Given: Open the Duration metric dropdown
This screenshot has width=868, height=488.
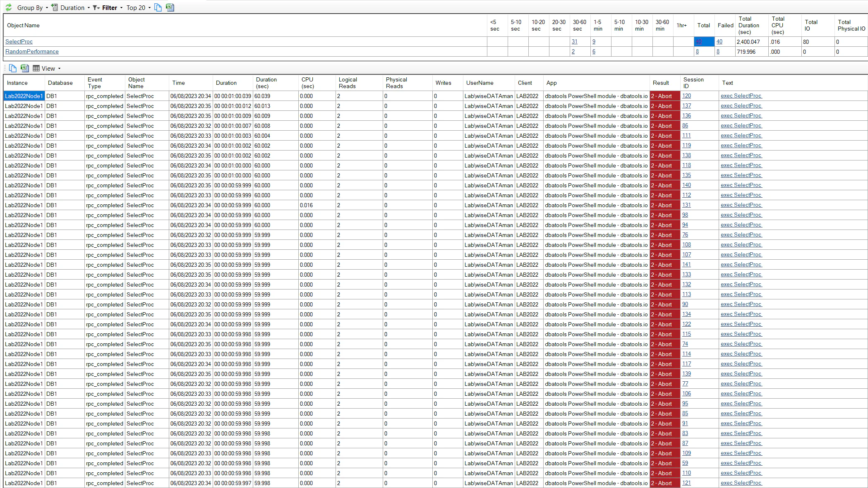Looking at the screenshot, I should 75,7.
